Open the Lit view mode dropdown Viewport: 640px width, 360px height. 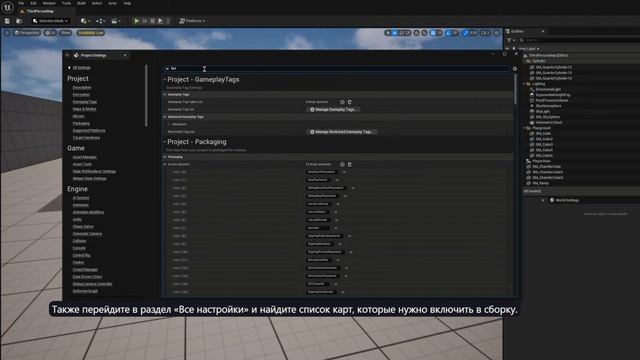pos(50,33)
